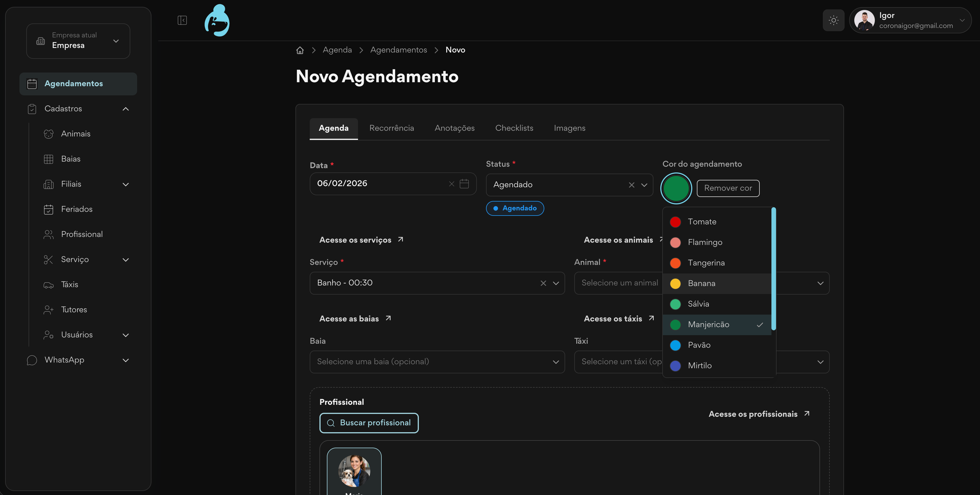This screenshot has width=980, height=495.
Task: Click the home breadcrumb icon
Action: pos(300,50)
